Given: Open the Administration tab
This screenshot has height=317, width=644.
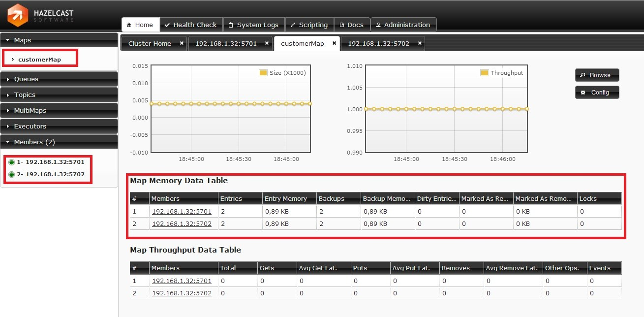Looking at the screenshot, I should pos(403,25).
